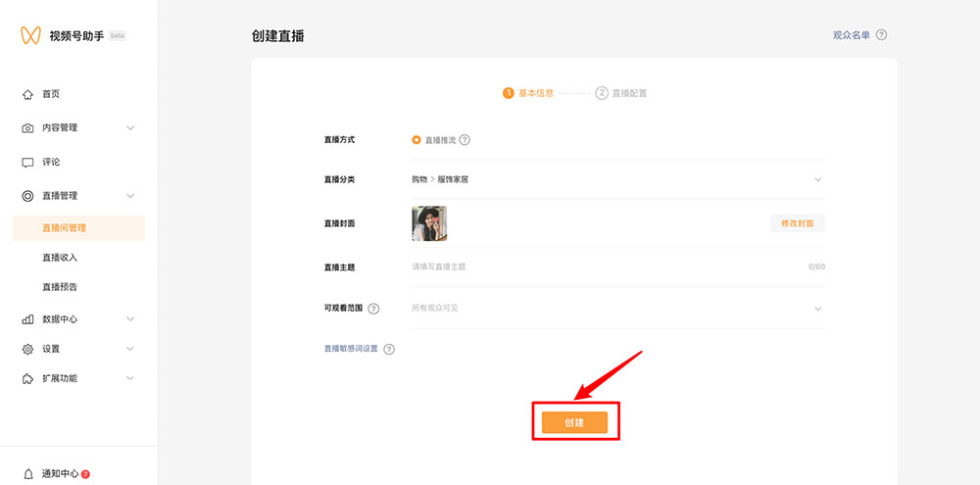Screen dimensions: 980x485
Task: Click the gear icon for 设置
Action: [27, 349]
